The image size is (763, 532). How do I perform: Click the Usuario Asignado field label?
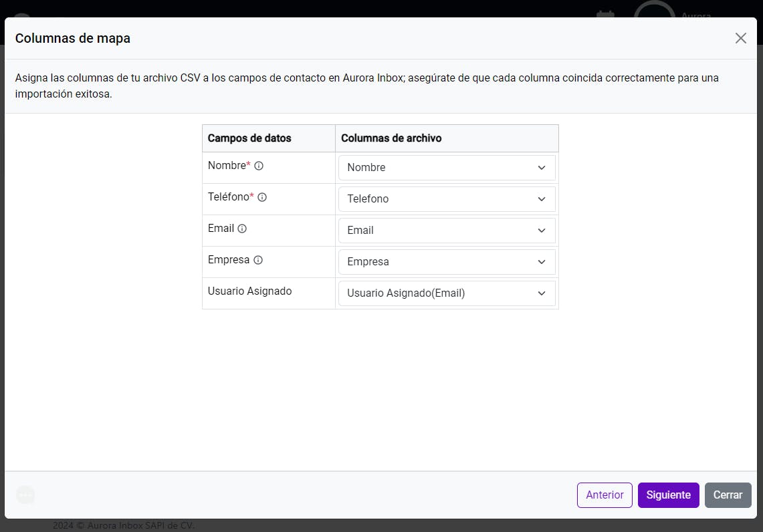pyautogui.click(x=249, y=291)
